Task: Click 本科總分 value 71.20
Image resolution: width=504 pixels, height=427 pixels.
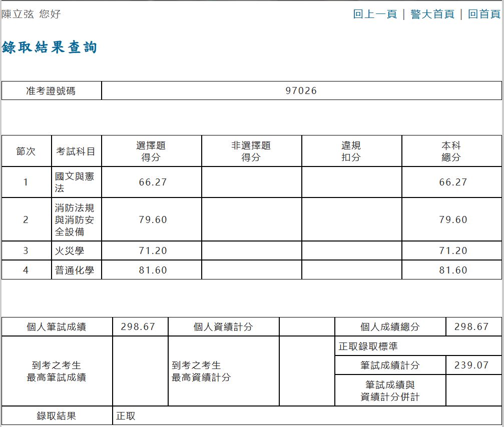Action: click(x=453, y=250)
